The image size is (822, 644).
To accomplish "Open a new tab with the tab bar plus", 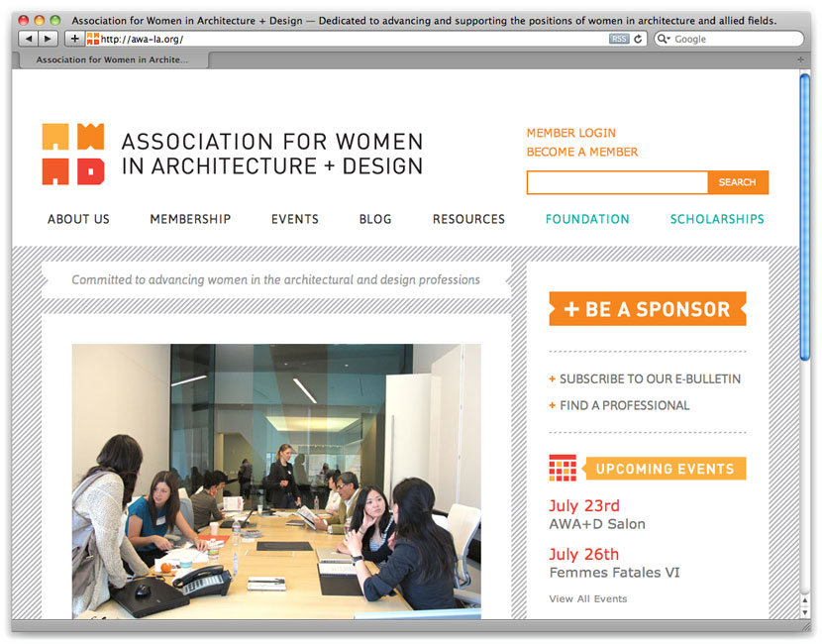I will click(800, 59).
